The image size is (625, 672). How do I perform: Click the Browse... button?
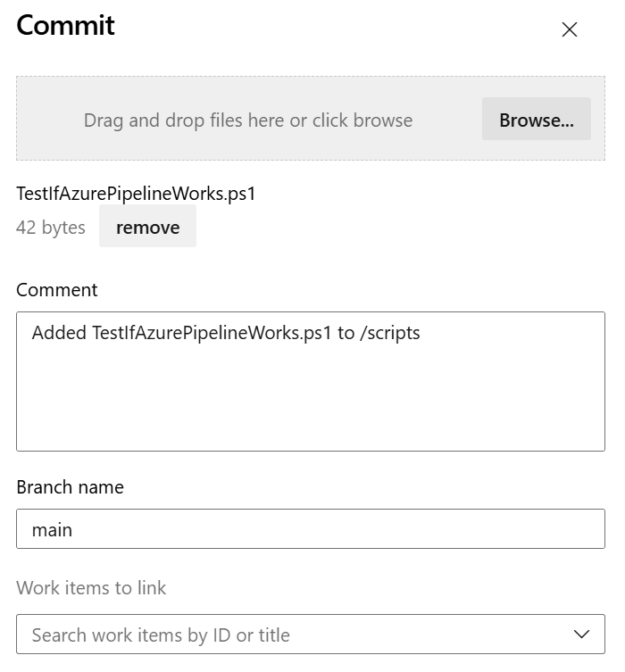pos(536,120)
